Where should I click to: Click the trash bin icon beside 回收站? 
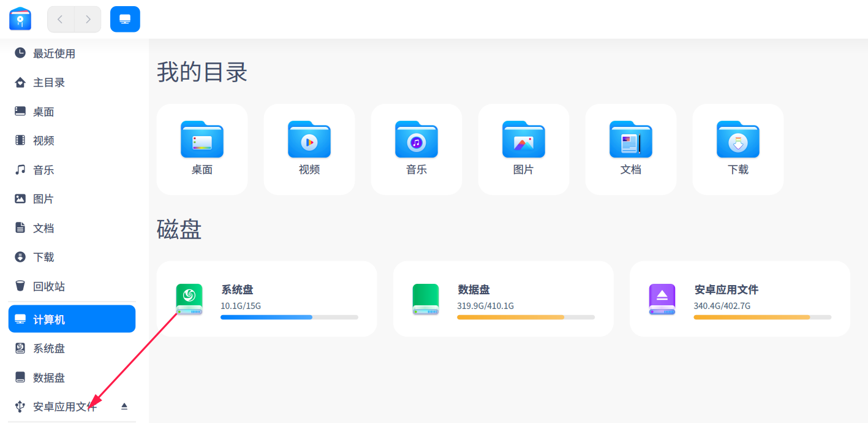[20, 286]
